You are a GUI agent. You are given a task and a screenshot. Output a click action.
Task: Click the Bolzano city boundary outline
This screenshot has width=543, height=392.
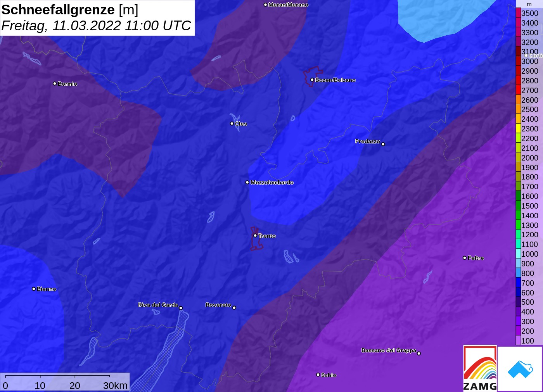click(x=313, y=77)
